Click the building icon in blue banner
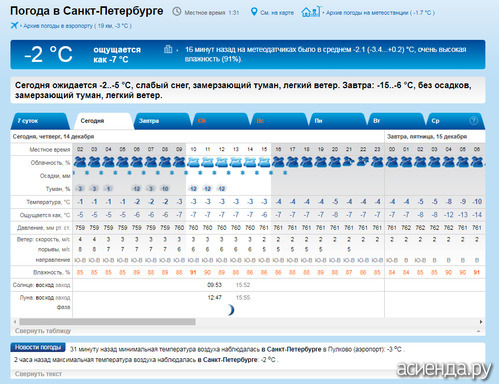Viewport: 499px width, 384px height. 168,49
